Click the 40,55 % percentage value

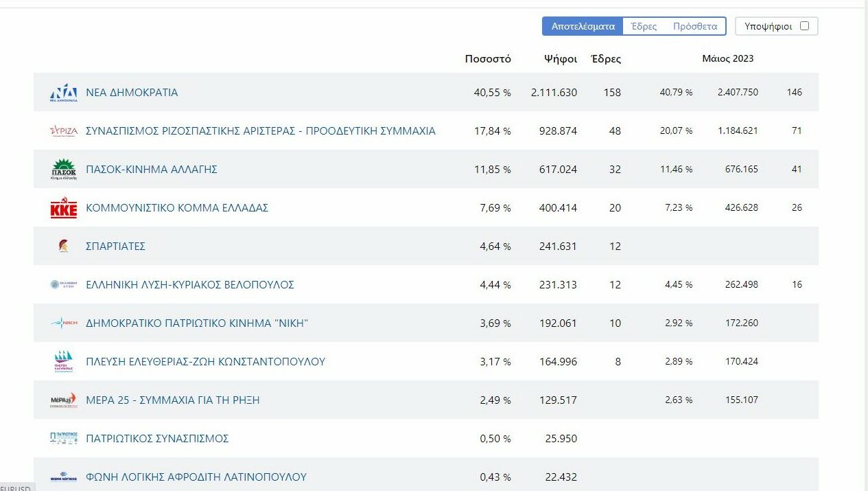coord(493,92)
